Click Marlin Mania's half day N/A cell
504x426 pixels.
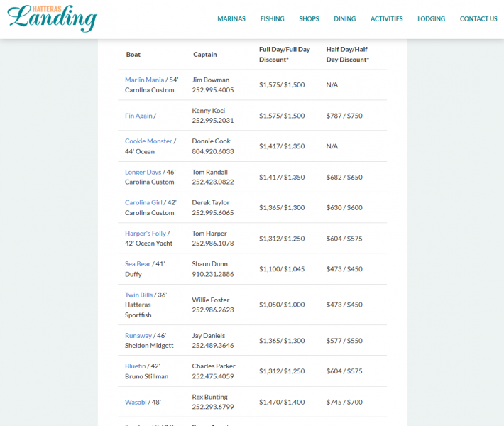click(332, 85)
